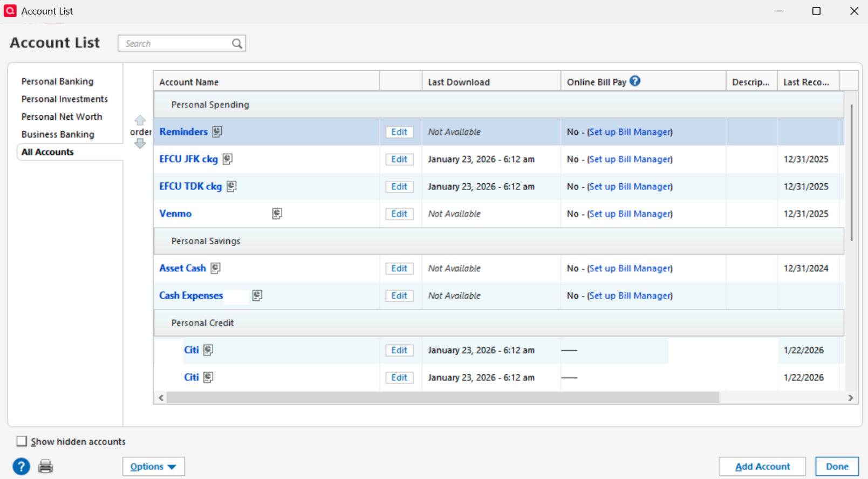This screenshot has width=868, height=479.
Task: Open the Venmo account link
Action: 175,214
